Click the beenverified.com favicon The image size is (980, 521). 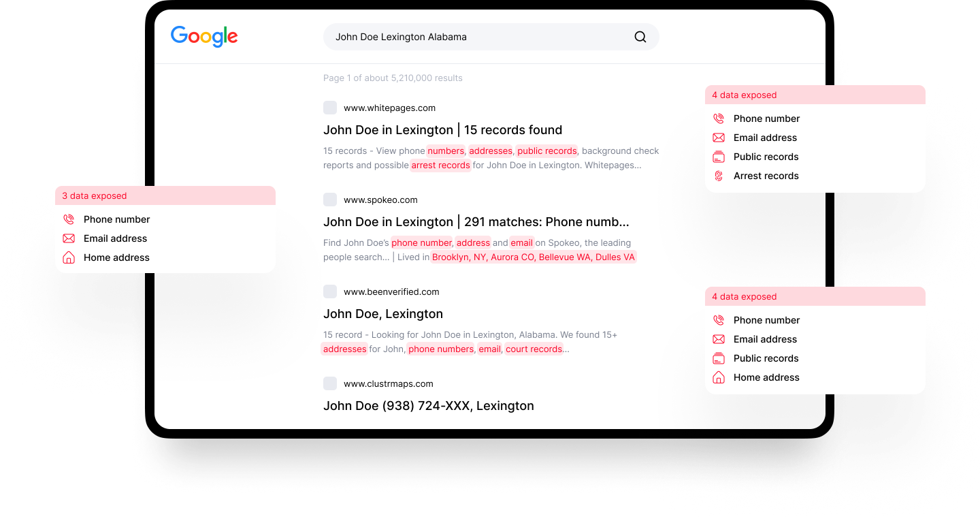pyautogui.click(x=330, y=291)
